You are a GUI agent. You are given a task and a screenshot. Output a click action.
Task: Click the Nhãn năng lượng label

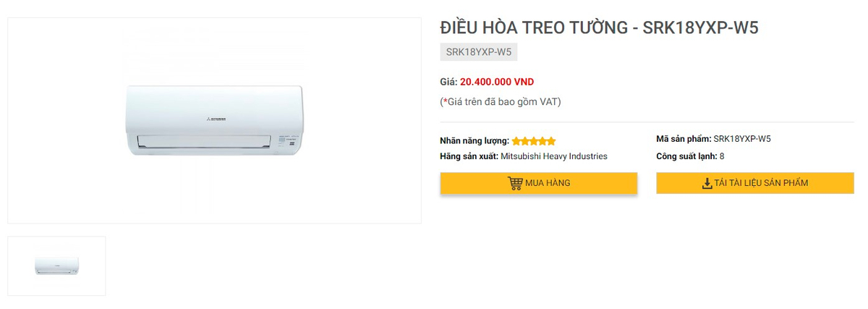pyautogui.click(x=475, y=141)
